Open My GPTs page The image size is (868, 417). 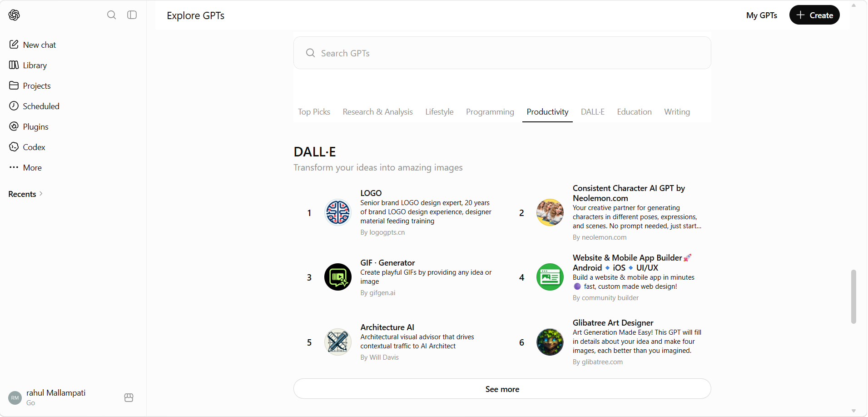pos(762,15)
